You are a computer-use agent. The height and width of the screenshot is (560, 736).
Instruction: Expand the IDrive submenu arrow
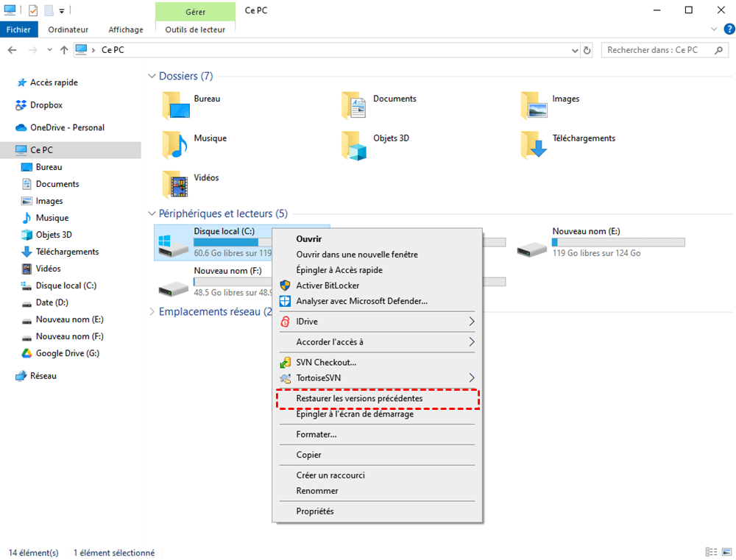(x=472, y=322)
